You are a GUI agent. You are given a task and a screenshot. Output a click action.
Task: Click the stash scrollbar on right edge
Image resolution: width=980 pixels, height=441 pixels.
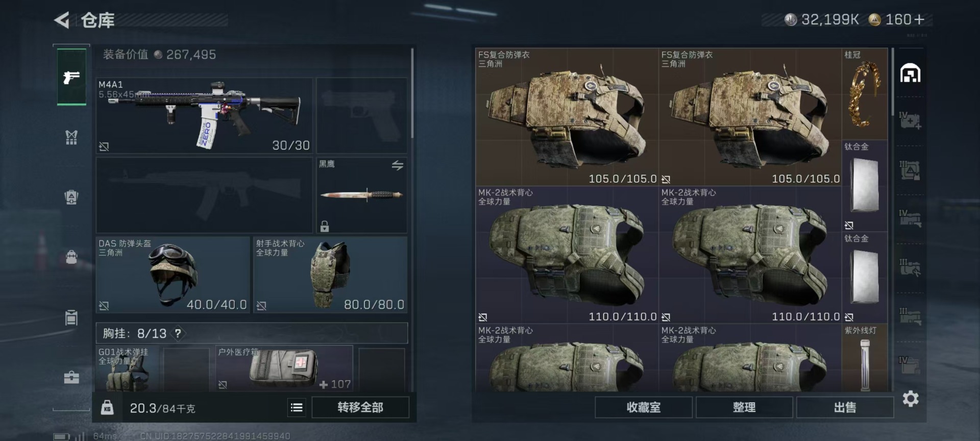[893, 82]
